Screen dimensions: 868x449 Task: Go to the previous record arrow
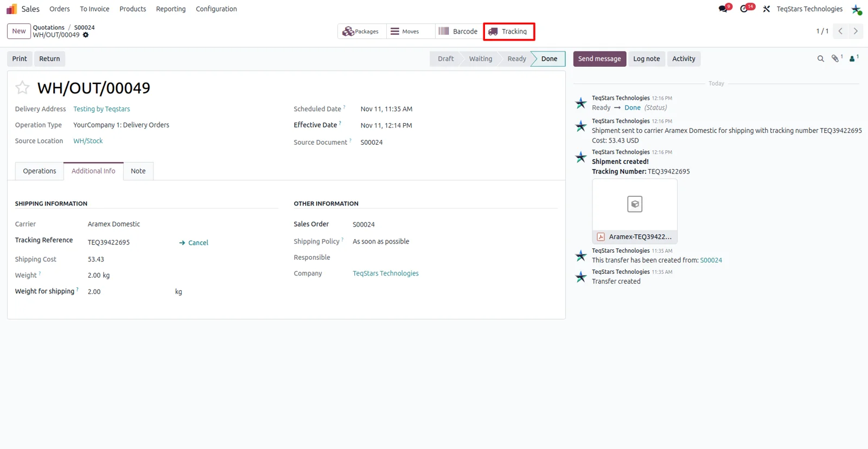[840, 31]
